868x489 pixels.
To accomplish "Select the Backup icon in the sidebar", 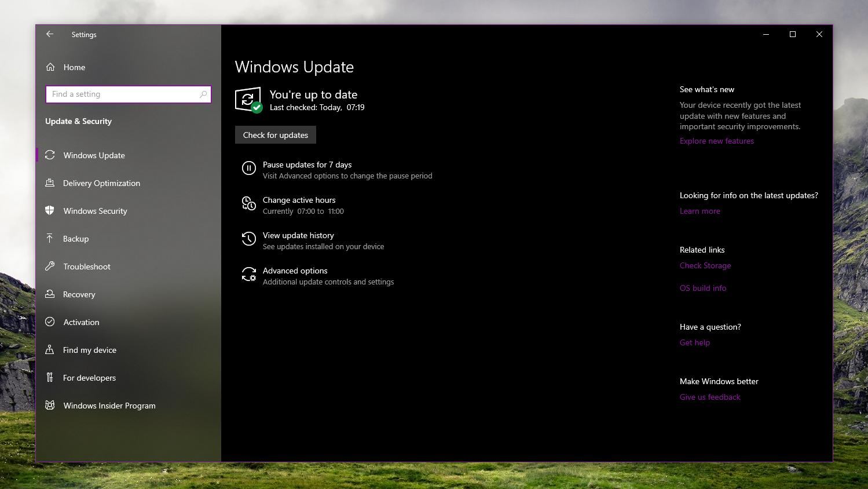I will 50,239.
